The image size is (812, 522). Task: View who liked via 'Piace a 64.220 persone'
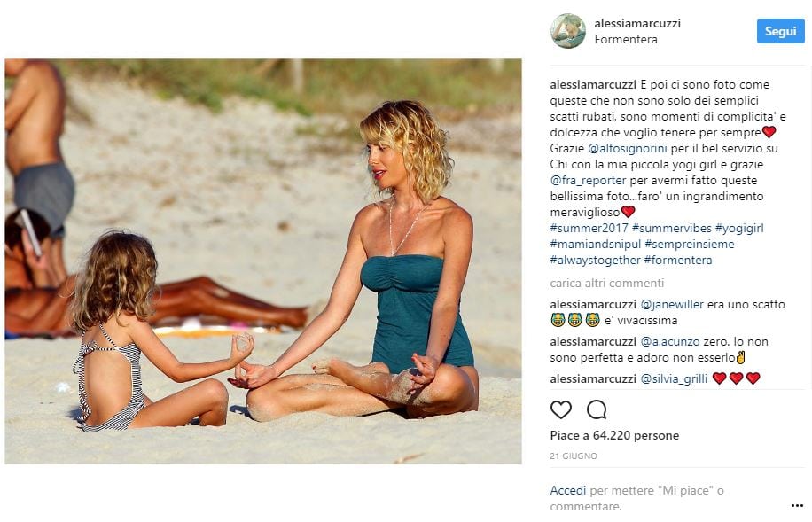click(614, 435)
